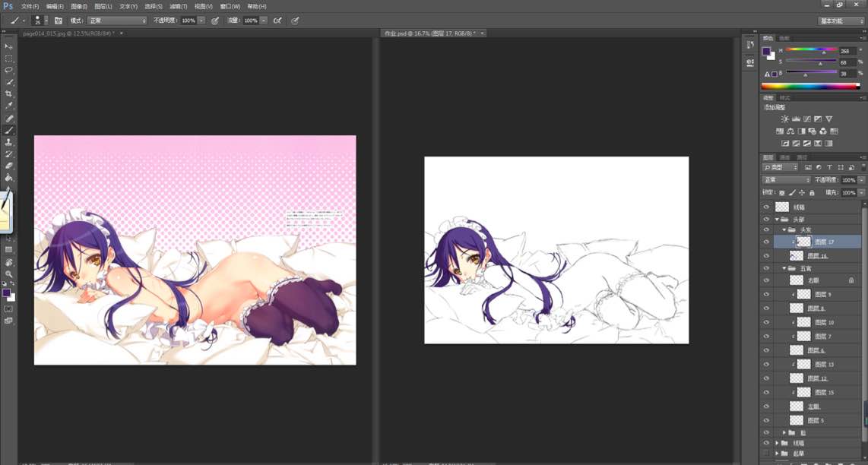
Task: Open the brush panel toggle in options bar
Action: click(58, 21)
